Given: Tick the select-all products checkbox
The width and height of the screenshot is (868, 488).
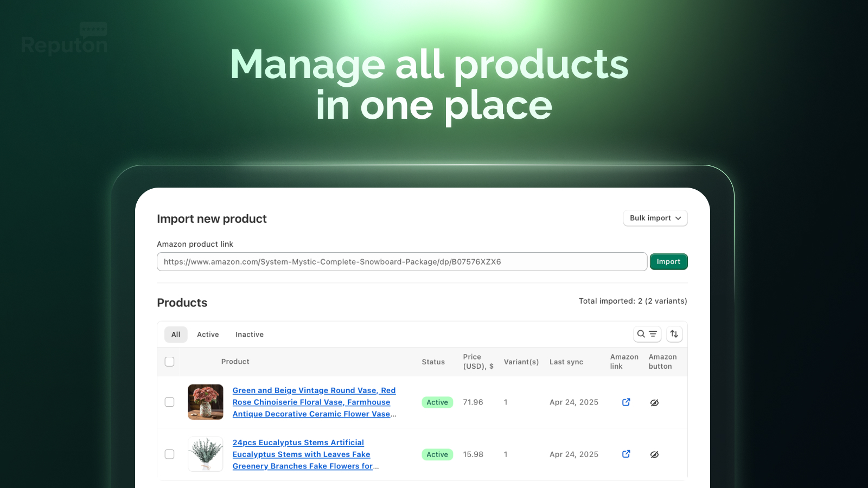Looking at the screenshot, I should [x=170, y=362].
